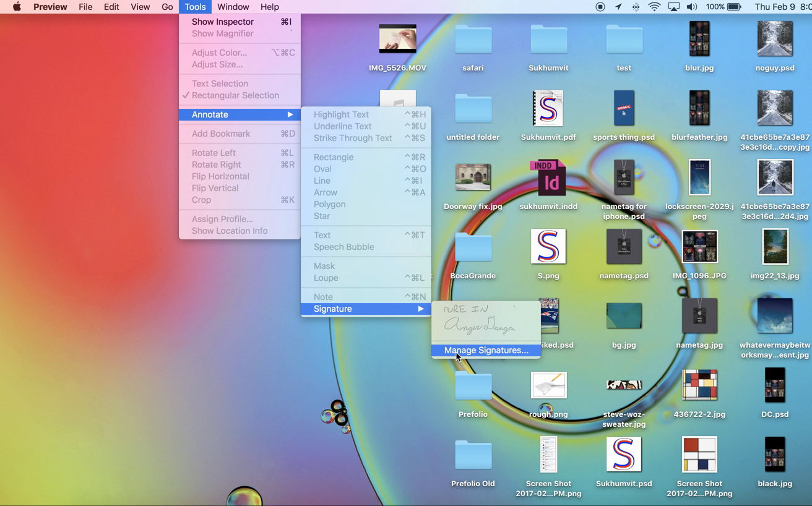Select the Prefolio folder icon
Screen dimensions: 812x506
pyautogui.click(x=473, y=386)
